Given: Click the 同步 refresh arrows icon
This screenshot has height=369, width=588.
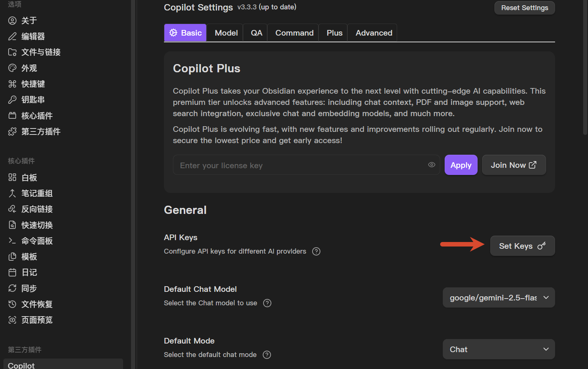Looking at the screenshot, I should [x=12, y=288].
